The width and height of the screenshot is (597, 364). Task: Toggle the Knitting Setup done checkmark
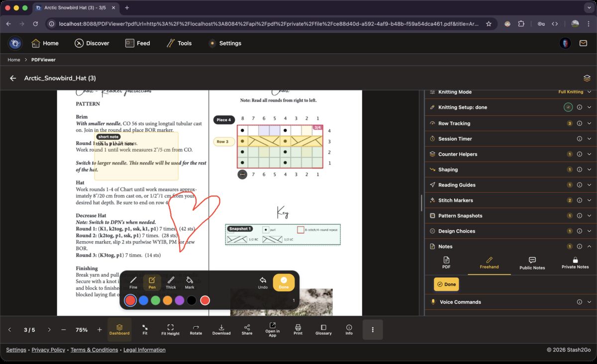tap(568, 107)
